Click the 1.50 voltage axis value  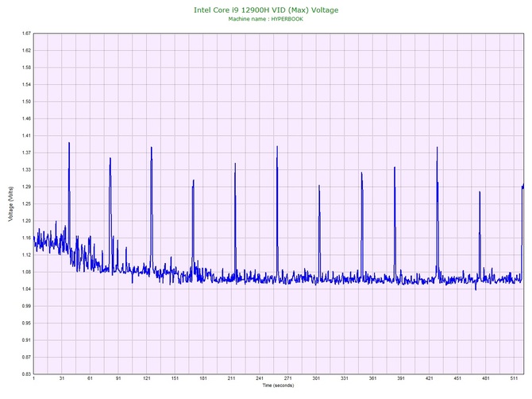(x=26, y=102)
